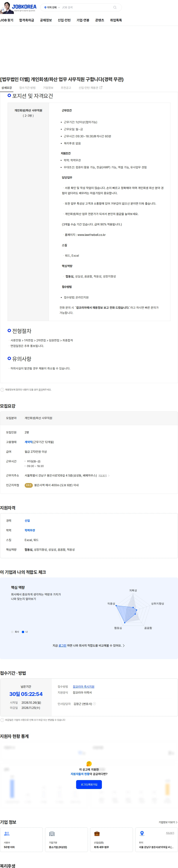Expand contact info icon beside 김창근 (변호사)
Viewport: 178px width, 868px height.
coord(94,704)
